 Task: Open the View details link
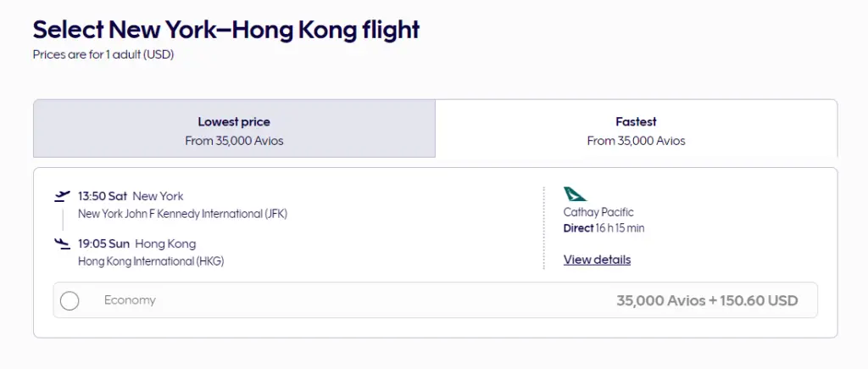[x=597, y=260]
